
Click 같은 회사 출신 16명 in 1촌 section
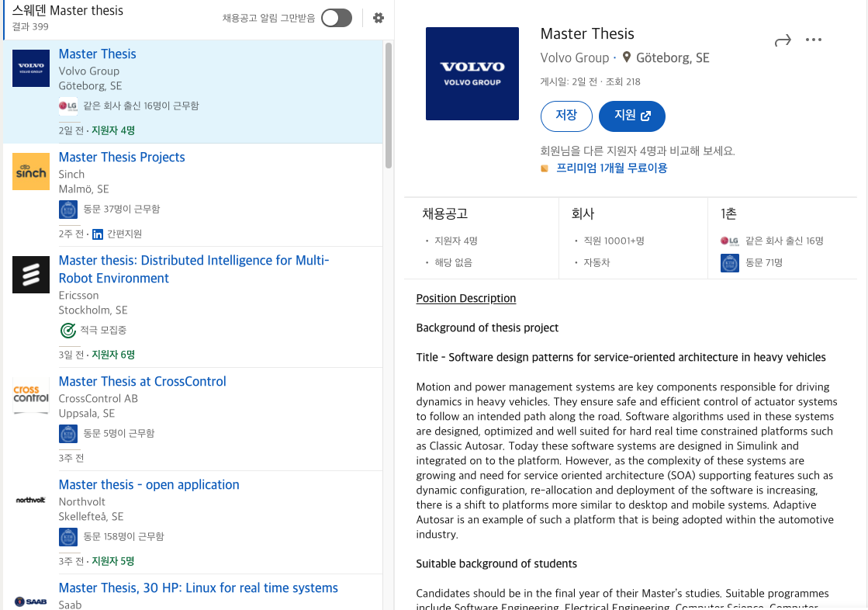click(x=784, y=241)
